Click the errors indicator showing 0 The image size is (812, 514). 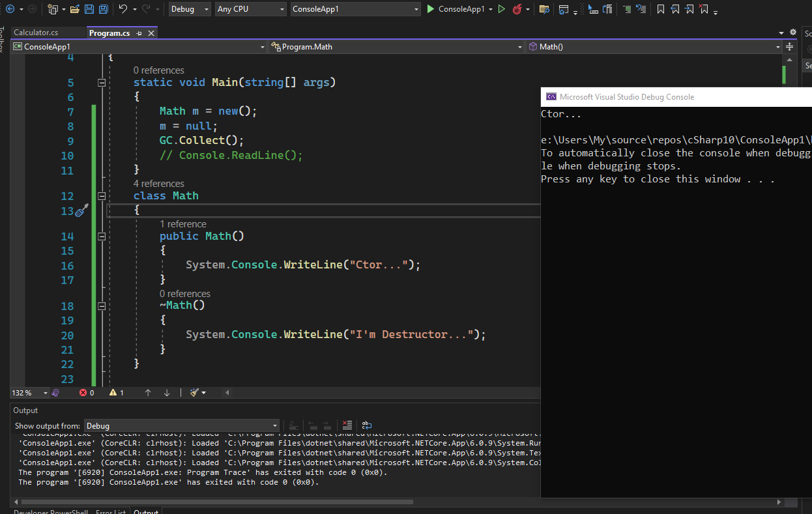[87, 393]
